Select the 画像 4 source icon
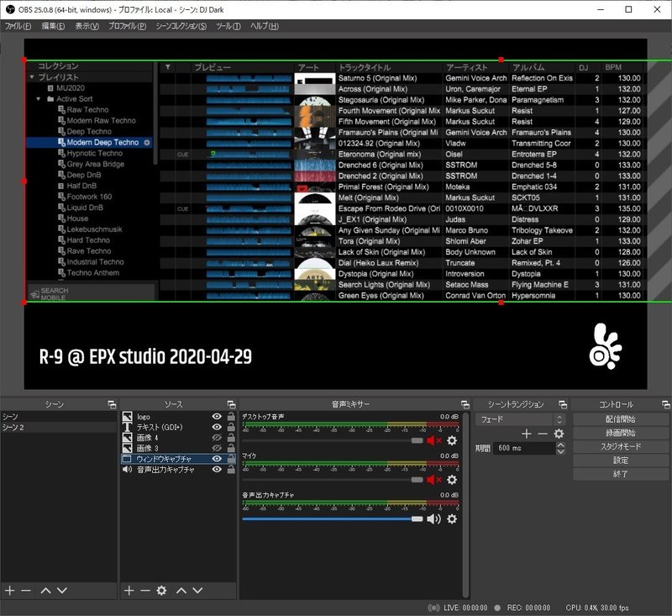672x616 pixels. [x=128, y=438]
